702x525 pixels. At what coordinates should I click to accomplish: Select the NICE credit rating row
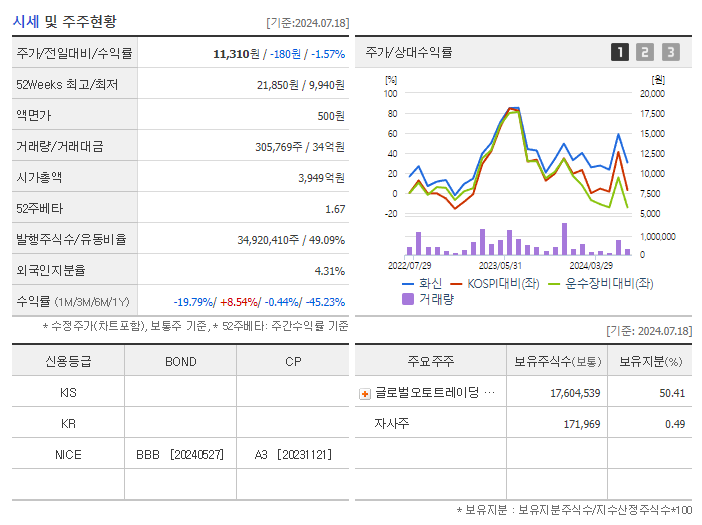pos(180,454)
